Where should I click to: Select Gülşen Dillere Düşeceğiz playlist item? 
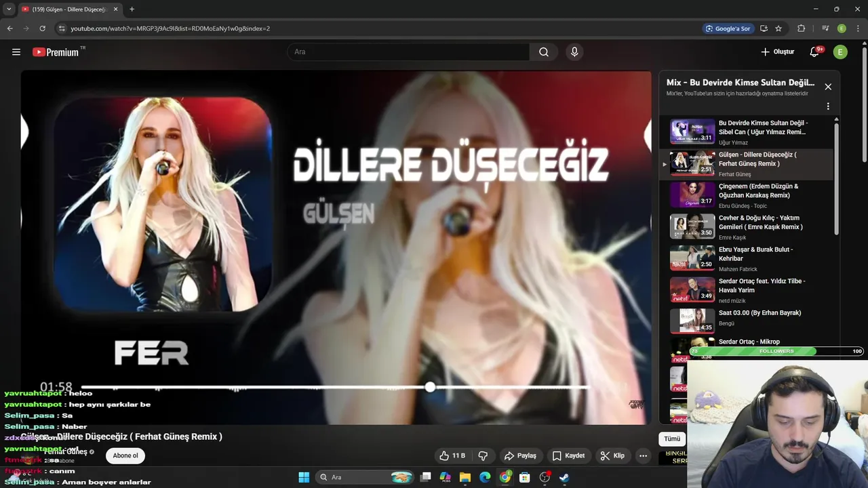tap(746, 164)
